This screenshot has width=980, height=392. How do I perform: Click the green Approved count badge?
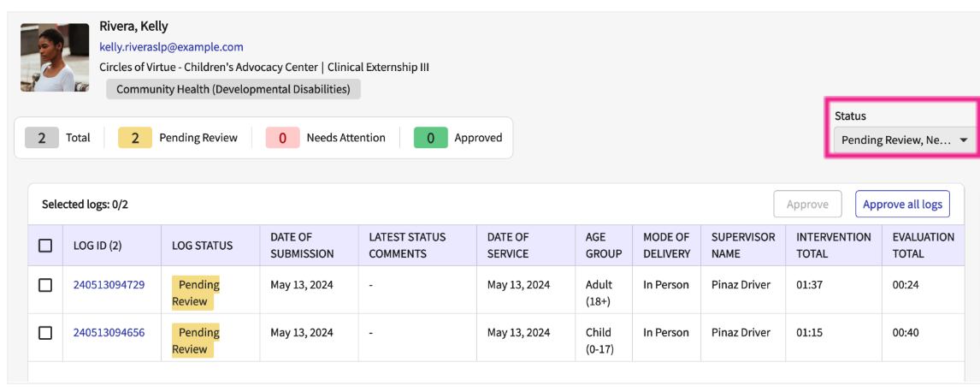(430, 138)
